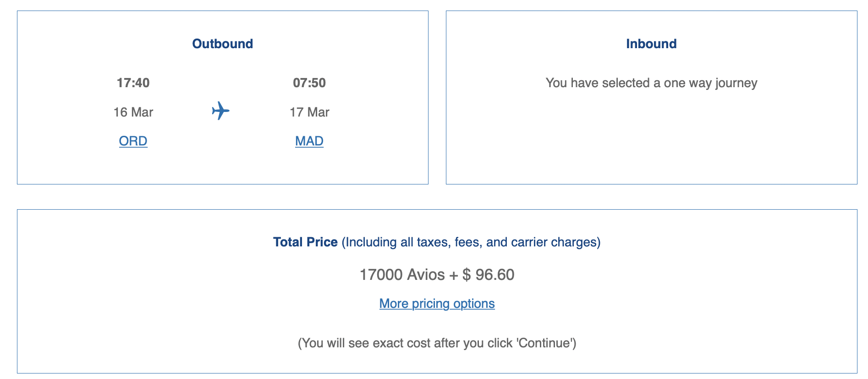Click the one way journey message
This screenshot has width=868, height=379.
pyautogui.click(x=651, y=83)
